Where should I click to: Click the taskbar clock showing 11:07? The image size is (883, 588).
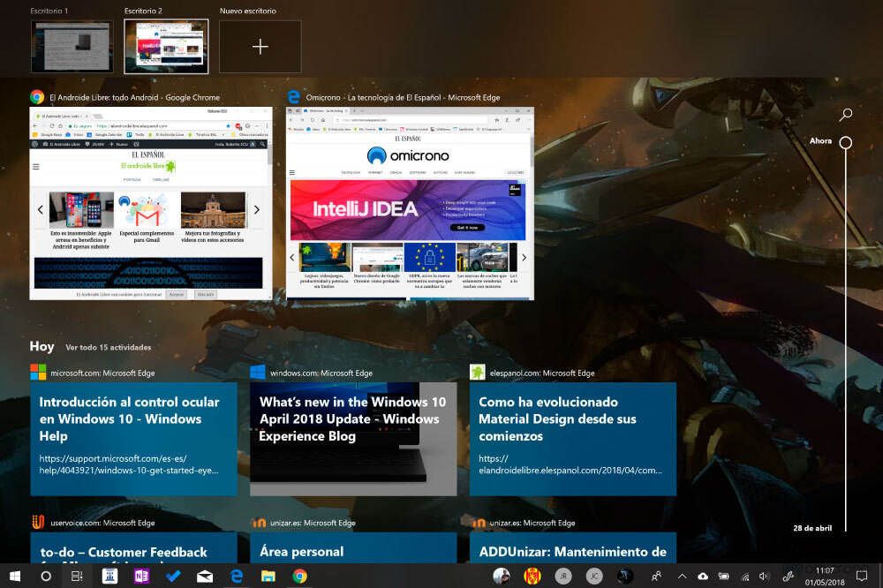coord(825,577)
